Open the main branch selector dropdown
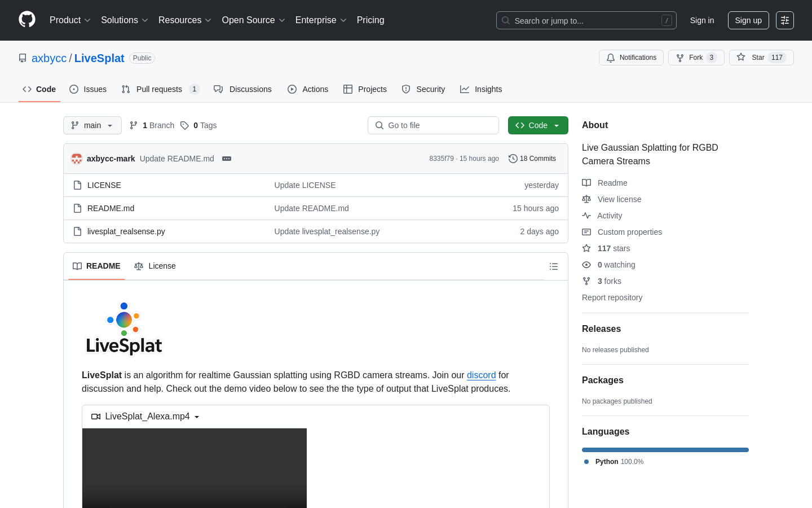This screenshot has height=508, width=812. tap(92, 125)
